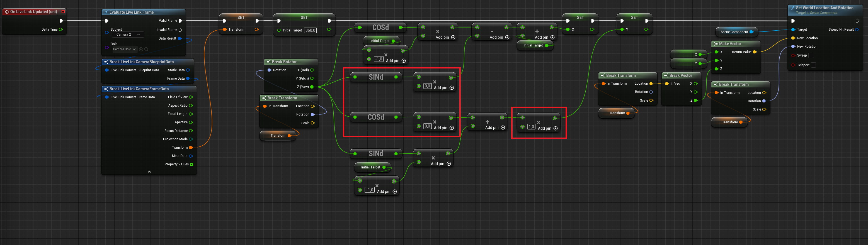The width and height of the screenshot is (868, 245).
Task: Click the New Rotation input pin
Action: coord(793,47)
